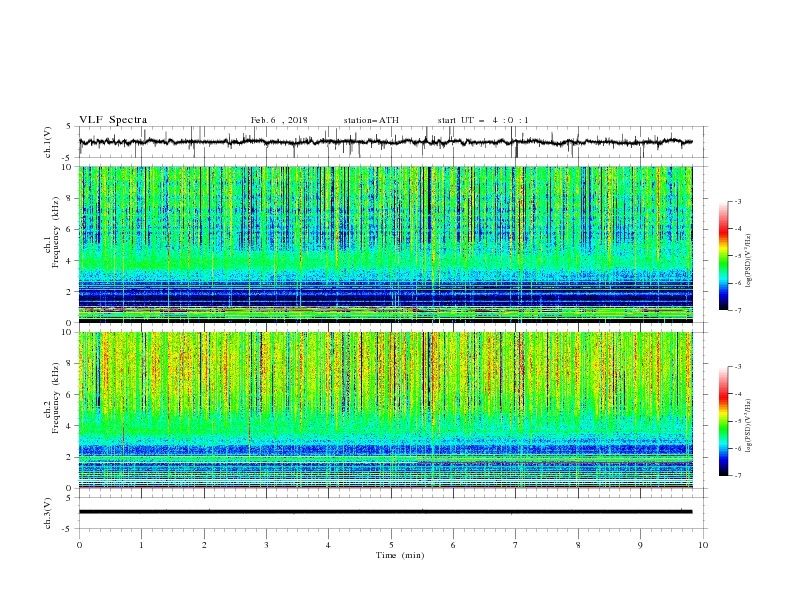
Task: Click the date label 'Feb. 6 , 2018'
Action: pyautogui.click(x=279, y=120)
